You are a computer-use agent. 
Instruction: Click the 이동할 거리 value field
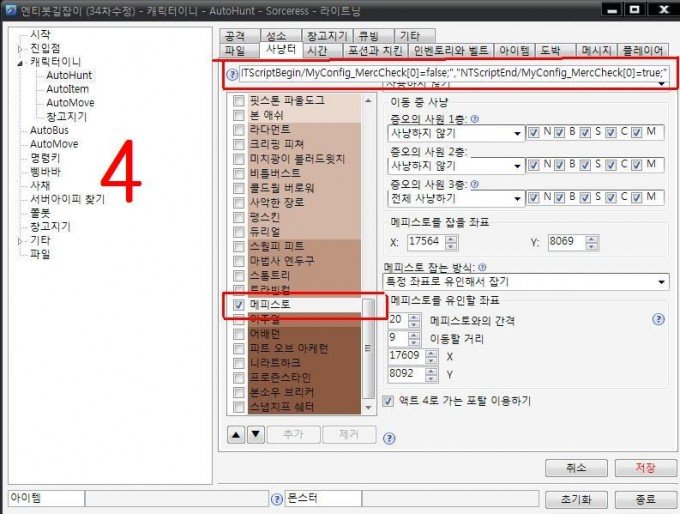pos(399,338)
